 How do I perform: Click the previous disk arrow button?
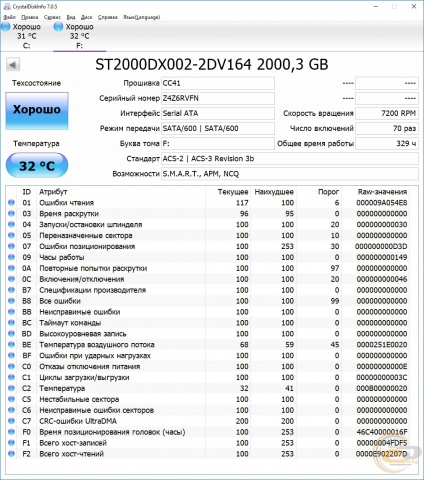coord(13,65)
